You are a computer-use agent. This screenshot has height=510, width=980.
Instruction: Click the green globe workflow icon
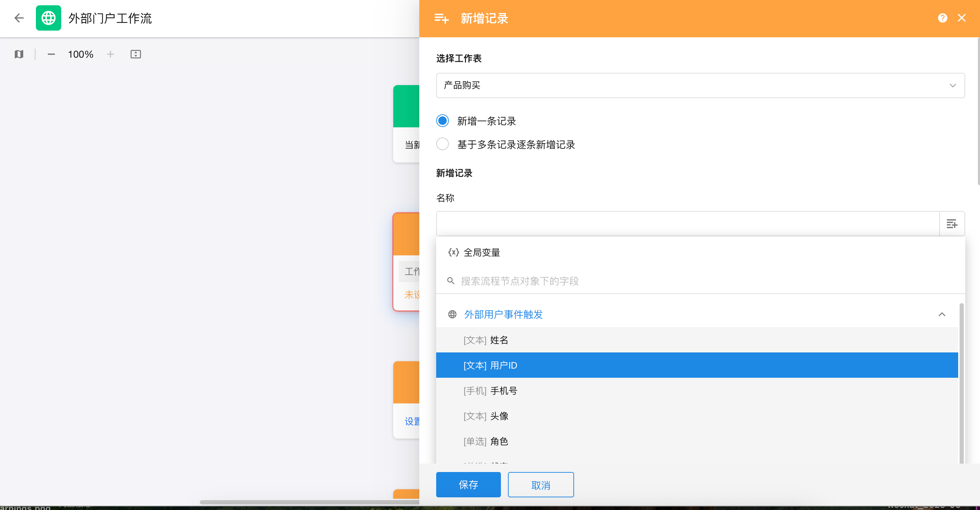coord(48,18)
